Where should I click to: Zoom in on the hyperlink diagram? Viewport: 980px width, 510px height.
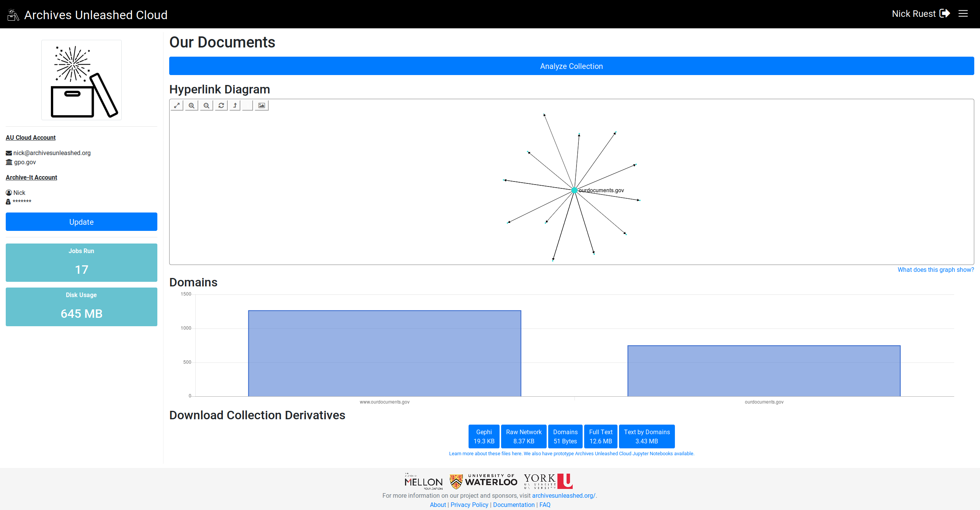coord(191,105)
